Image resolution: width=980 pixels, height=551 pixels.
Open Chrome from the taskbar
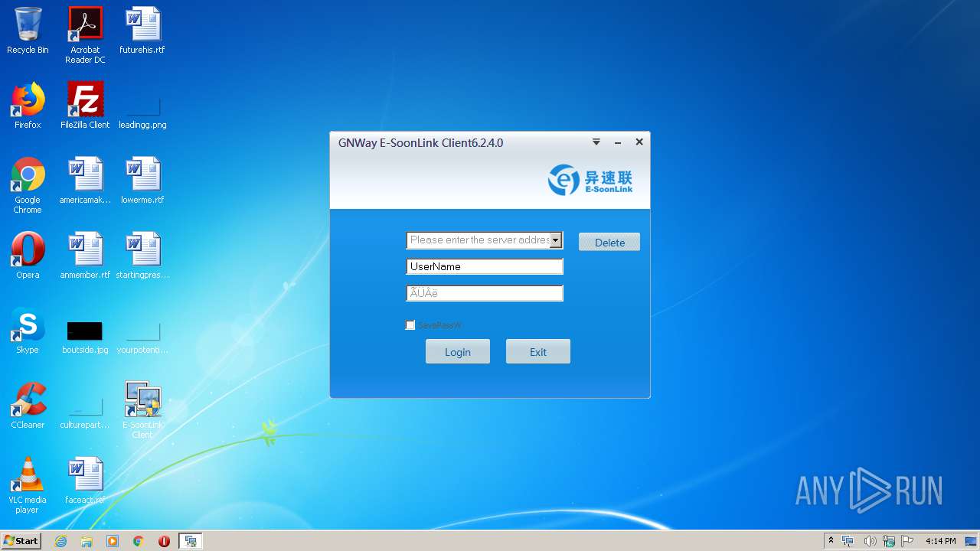tap(139, 541)
